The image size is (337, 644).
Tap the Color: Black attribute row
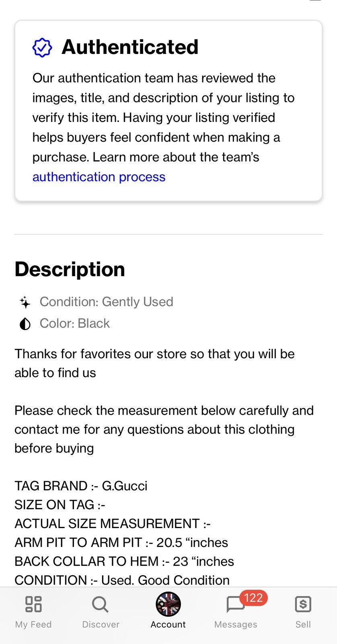[65, 324]
